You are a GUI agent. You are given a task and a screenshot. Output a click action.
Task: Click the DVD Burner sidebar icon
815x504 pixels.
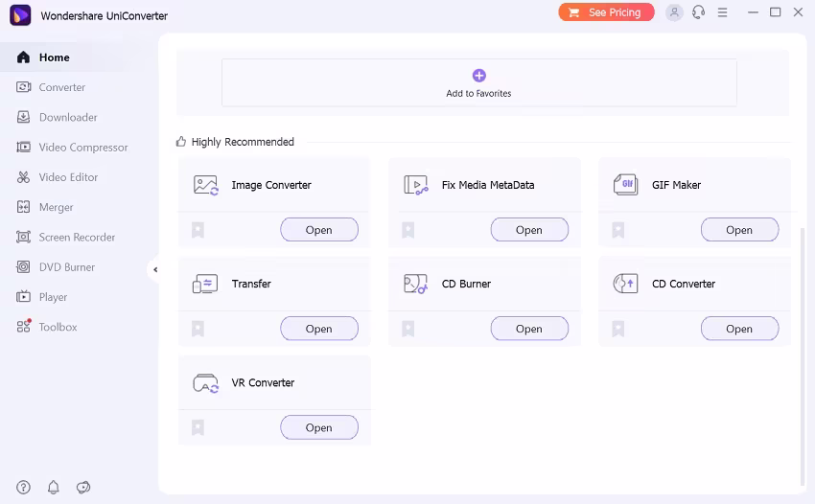pos(23,267)
